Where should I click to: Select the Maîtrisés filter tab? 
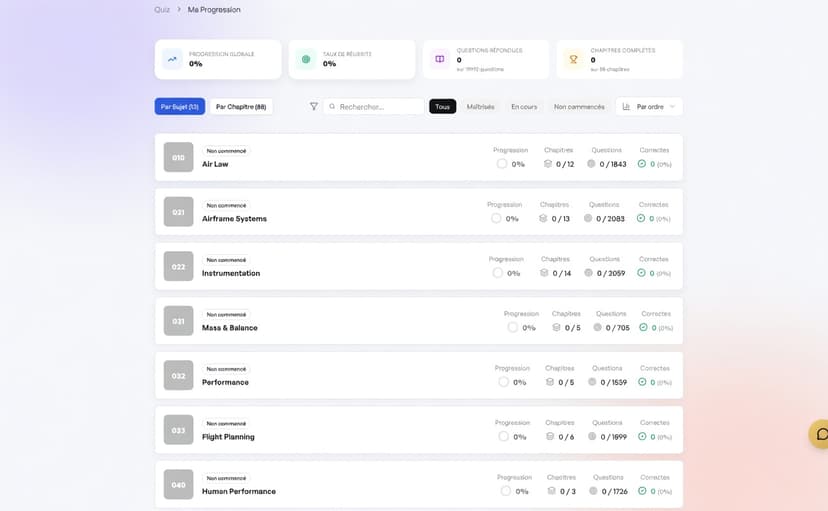coord(480,106)
